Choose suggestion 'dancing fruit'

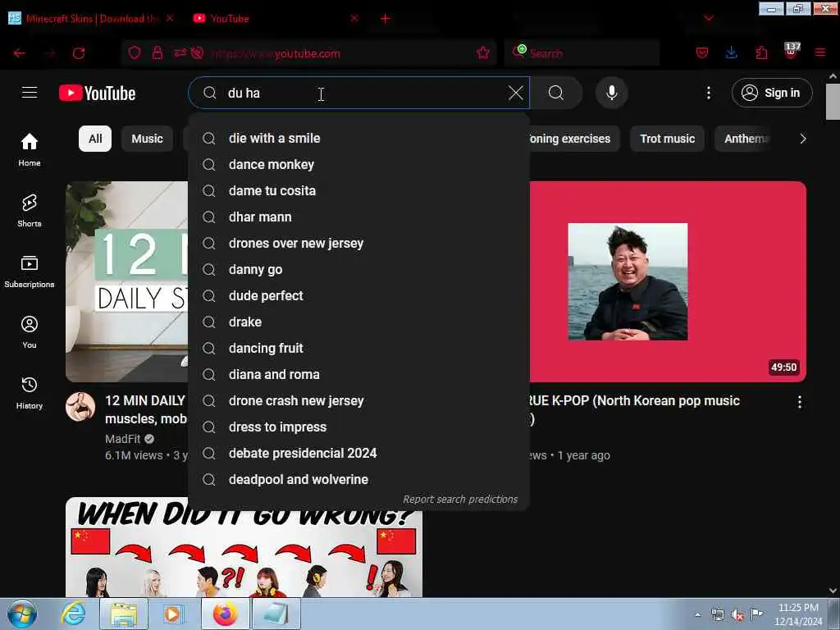pos(359,348)
